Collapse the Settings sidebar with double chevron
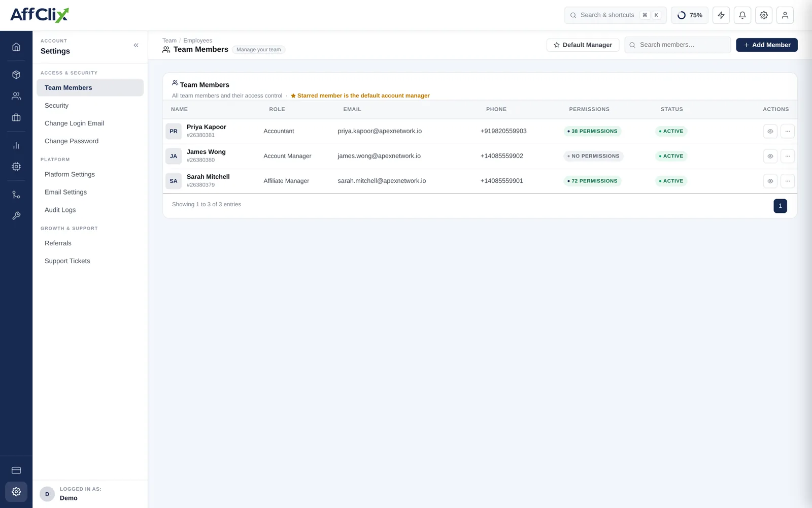 (136, 45)
